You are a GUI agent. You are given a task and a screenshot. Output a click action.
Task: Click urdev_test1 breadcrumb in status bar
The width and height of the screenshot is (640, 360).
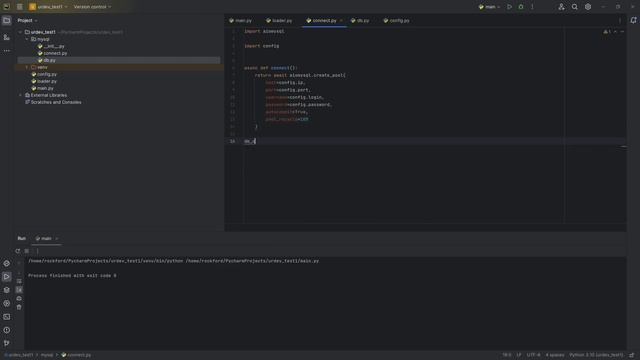point(19,355)
